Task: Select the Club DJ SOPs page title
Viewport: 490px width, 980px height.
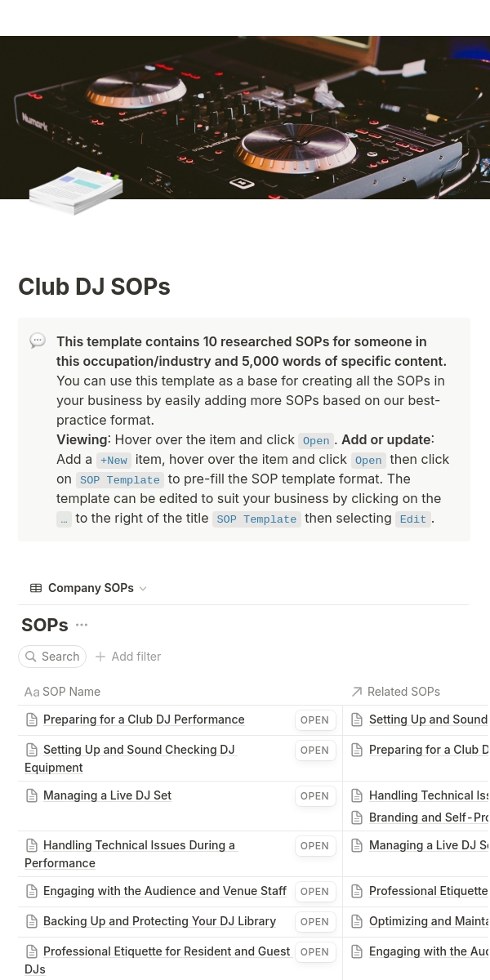Action: pos(94,287)
